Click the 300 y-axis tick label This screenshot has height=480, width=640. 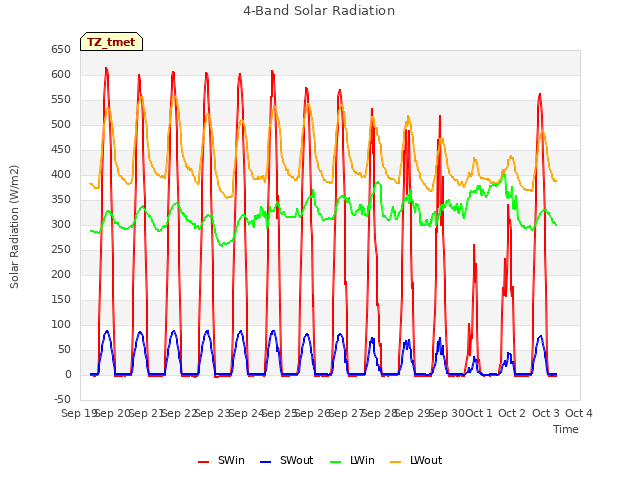(61, 224)
